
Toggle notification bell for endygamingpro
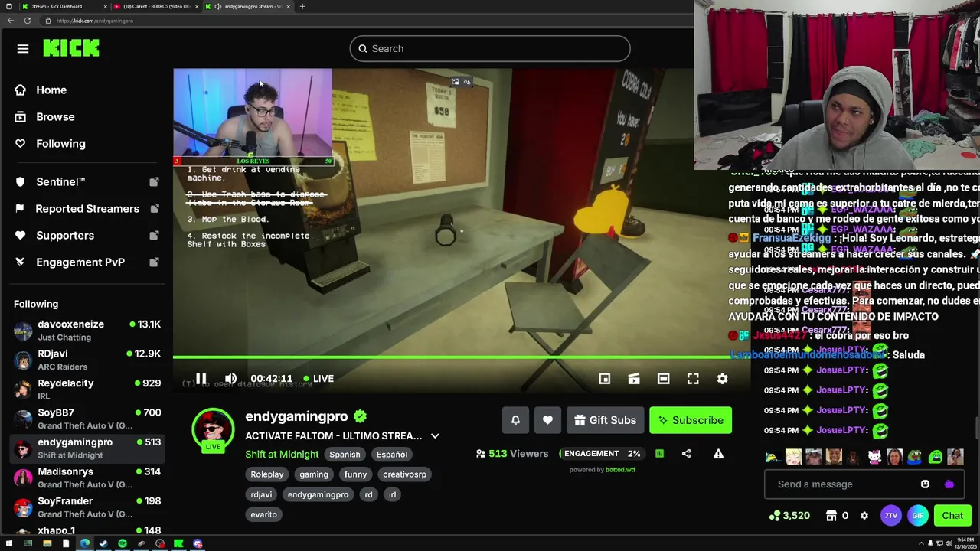(x=515, y=420)
